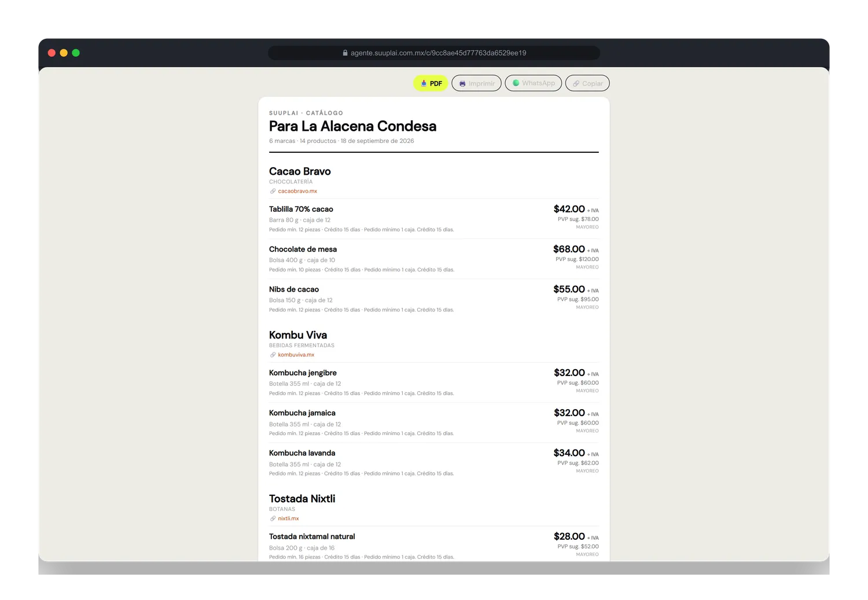868x600 pixels.
Task: Click the product name Kombucha lavanda
Action: click(x=302, y=453)
